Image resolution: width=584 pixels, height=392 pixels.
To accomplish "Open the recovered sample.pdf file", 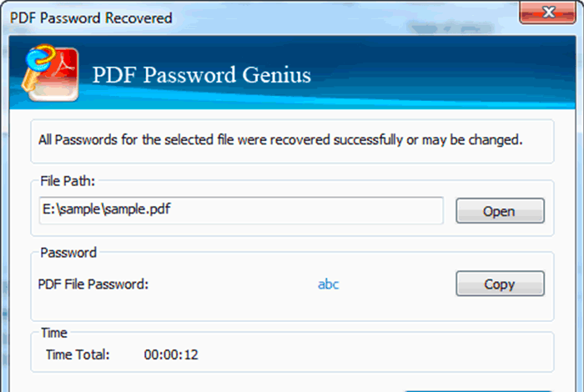I will click(500, 211).
